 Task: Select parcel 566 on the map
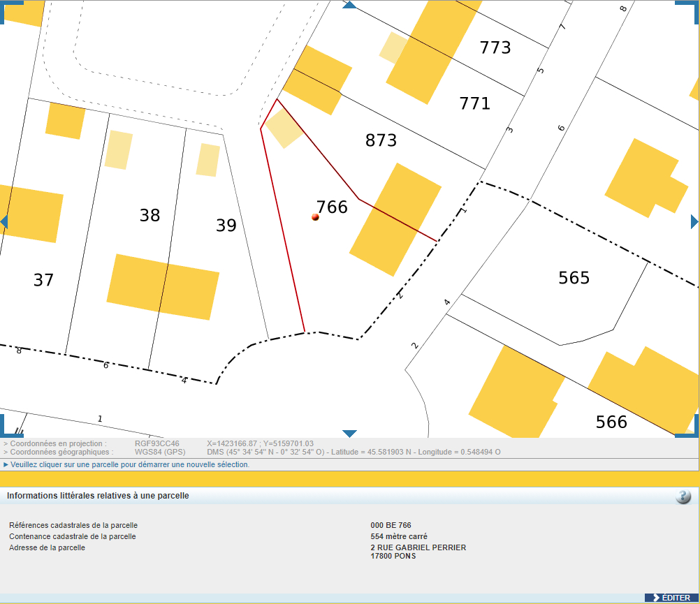(x=611, y=422)
